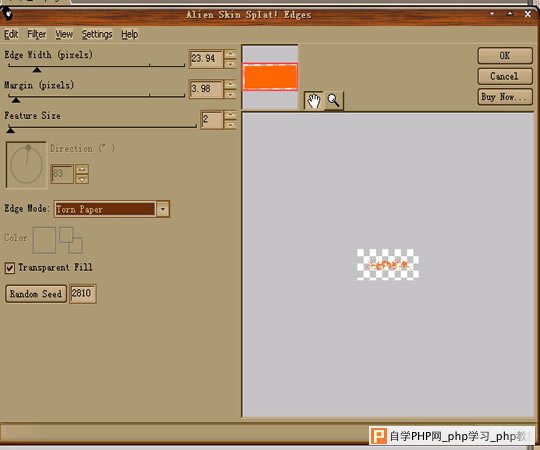
Task: Open the Filter menu
Action: [37, 34]
